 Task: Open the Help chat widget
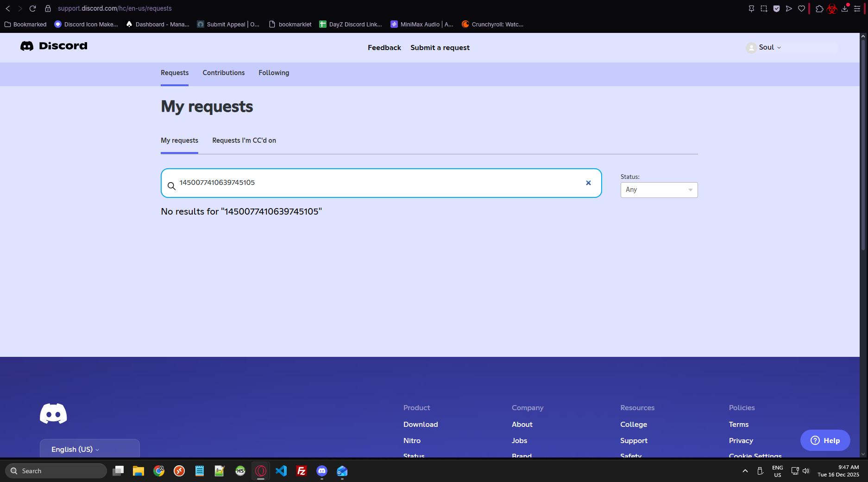pos(825,440)
